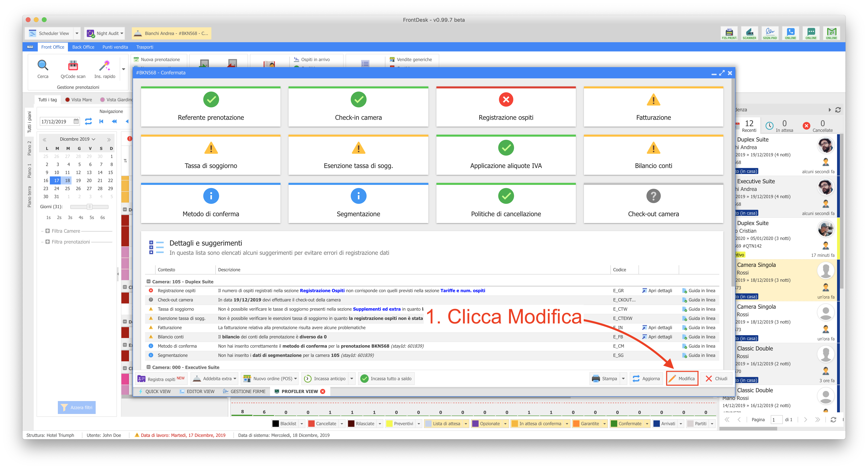Open the Check-out camera question card
Image resolution: width=868 pixels, height=469 pixels.
653,203
